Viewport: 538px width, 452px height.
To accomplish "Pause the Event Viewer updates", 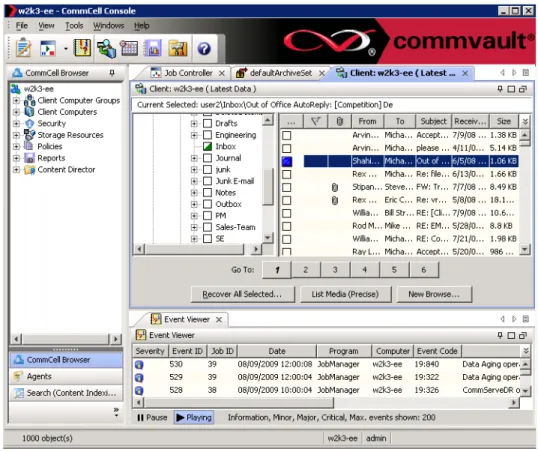I will [152, 418].
